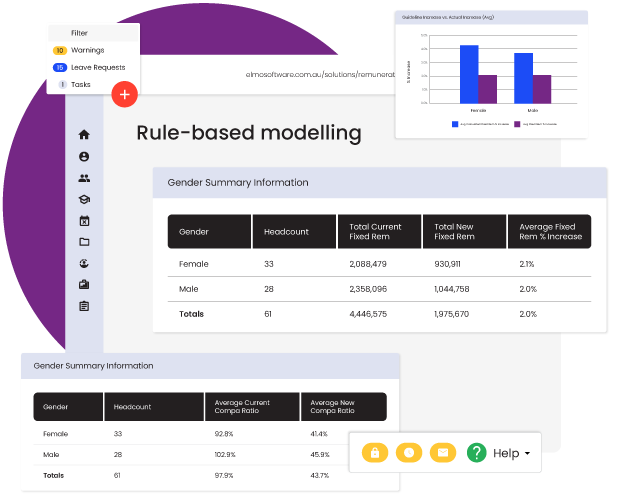Click the '97.9%' total compa ratio

point(224,475)
